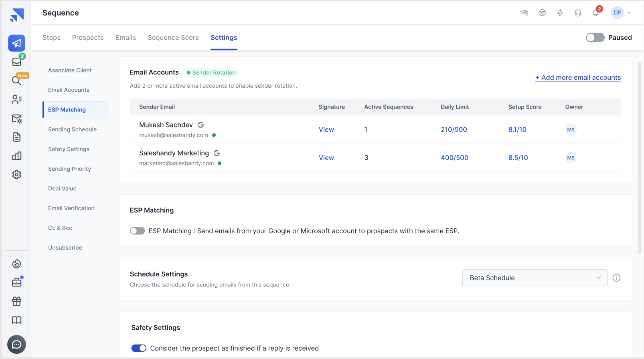Switch to the Sequence Score tab
The width and height of the screenshot is (644, 359).
coord(173,38)
